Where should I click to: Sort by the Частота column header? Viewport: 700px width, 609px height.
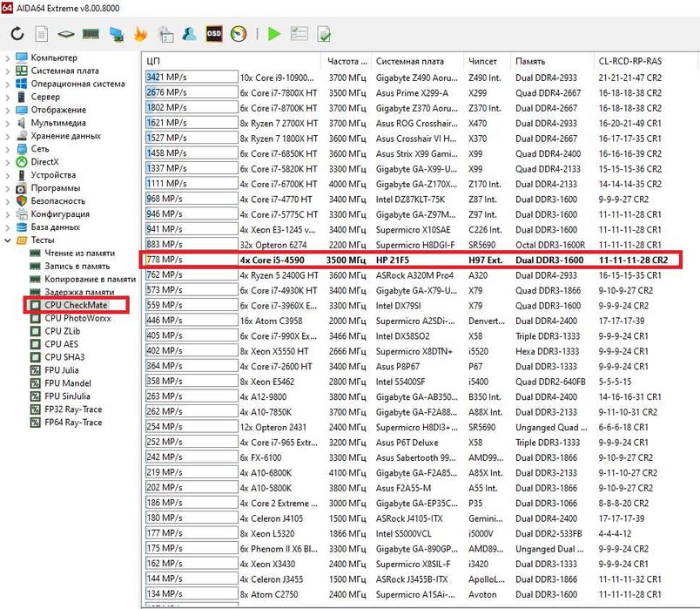tap(346, 61)
